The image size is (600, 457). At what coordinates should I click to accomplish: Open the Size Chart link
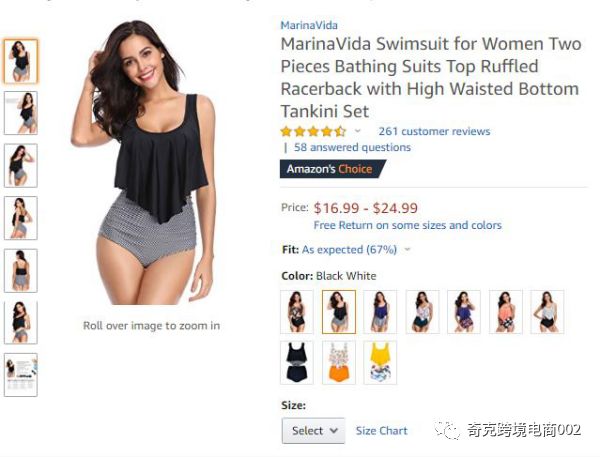point(382,431)
